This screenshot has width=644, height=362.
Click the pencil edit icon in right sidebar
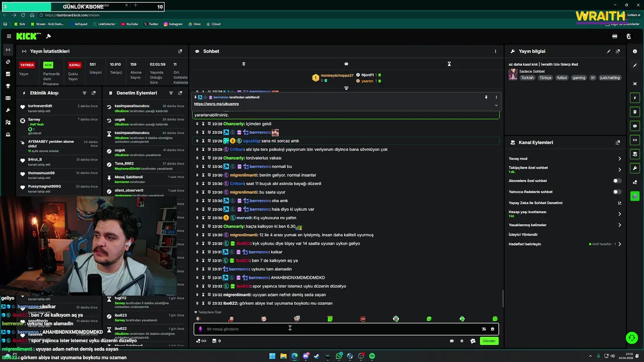(635, 65)
